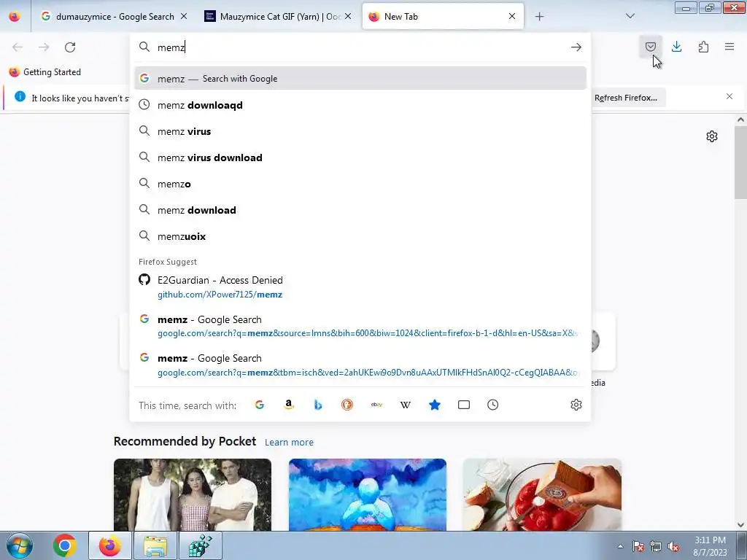Screen dimensions: 747x560
Task: Search history using the clock icon
Action: click(492, 405)
